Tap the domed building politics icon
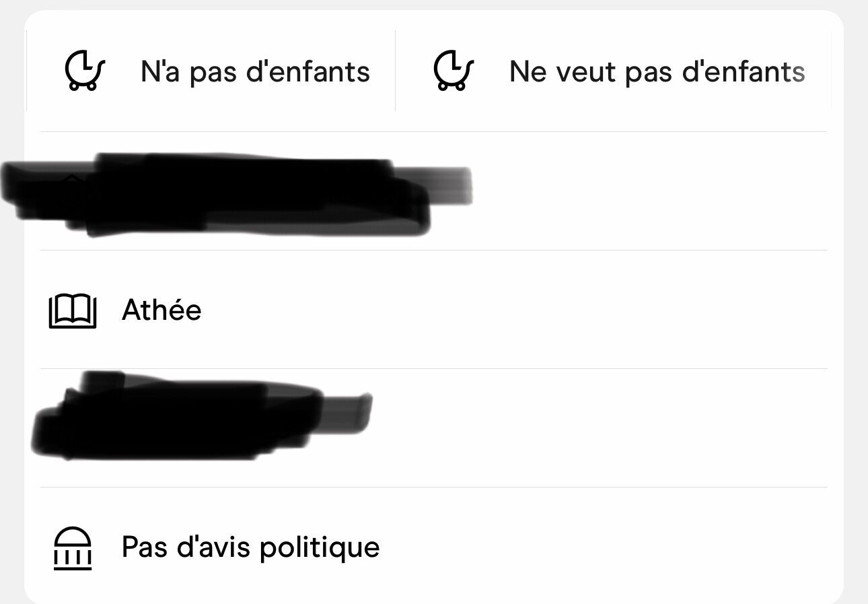The width and height of the screenshot is (868, 604). click(x=73, y=548)
